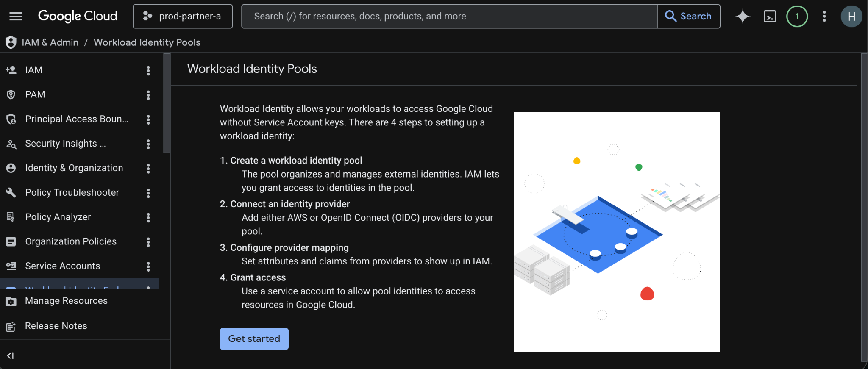Click the Manage Resources folder icon
Image resolution: width=868 pixels, height=369 pixels.
11,301
